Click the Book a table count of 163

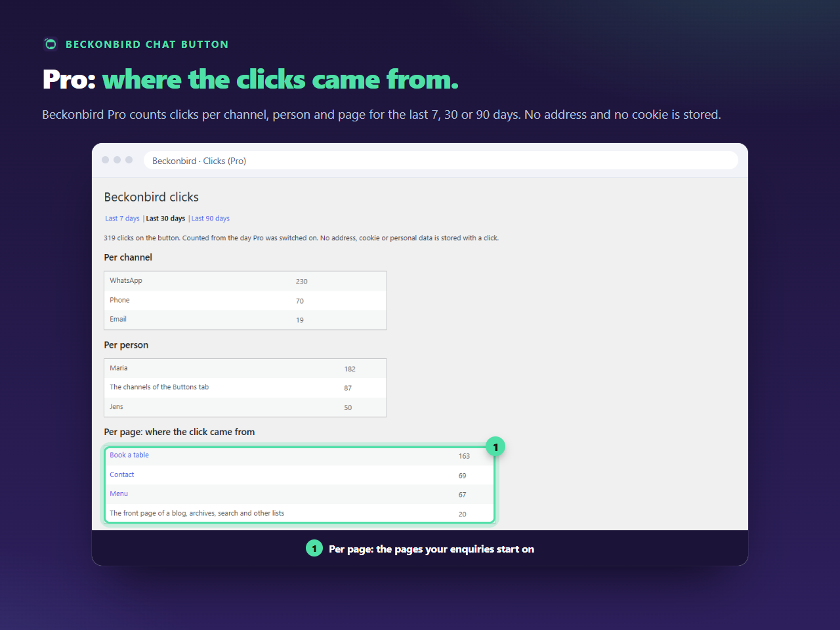tap(465, 456)
